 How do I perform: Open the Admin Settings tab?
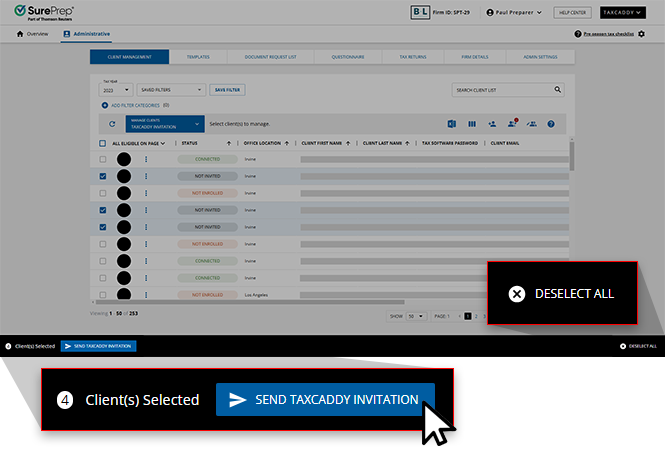[540, 57]
